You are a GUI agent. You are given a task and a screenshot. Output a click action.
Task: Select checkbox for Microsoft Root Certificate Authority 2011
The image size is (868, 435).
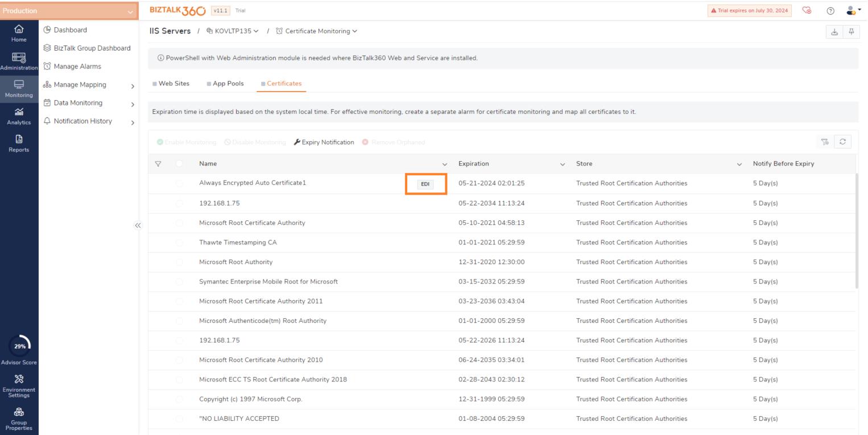click(180, 301)
